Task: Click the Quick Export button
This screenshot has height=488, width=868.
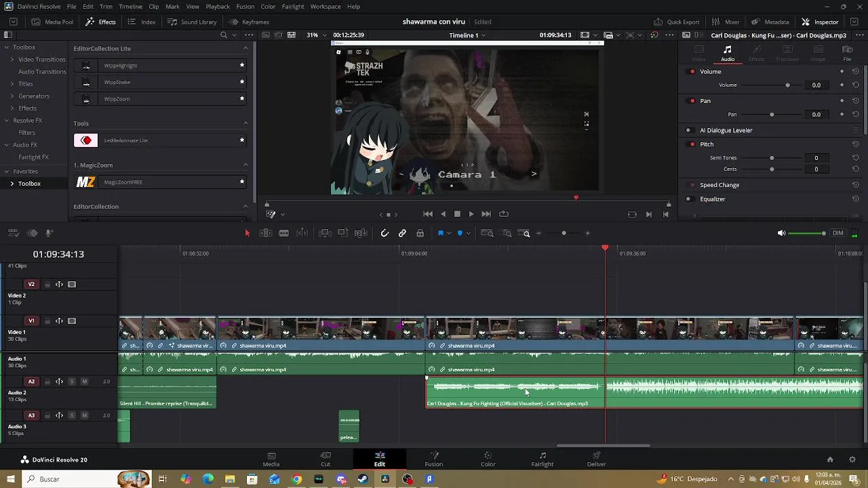Action: (x=677, y=22)
